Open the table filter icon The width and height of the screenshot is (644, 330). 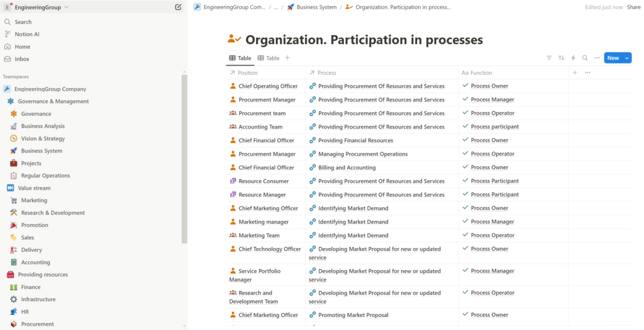pos(549,58)
